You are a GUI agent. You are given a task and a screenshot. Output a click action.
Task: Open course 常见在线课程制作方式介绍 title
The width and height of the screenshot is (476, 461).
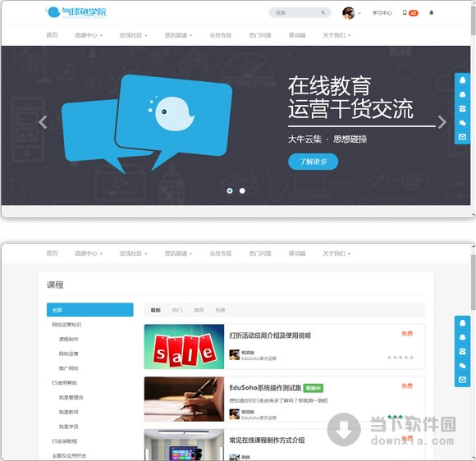coord(267,440)
